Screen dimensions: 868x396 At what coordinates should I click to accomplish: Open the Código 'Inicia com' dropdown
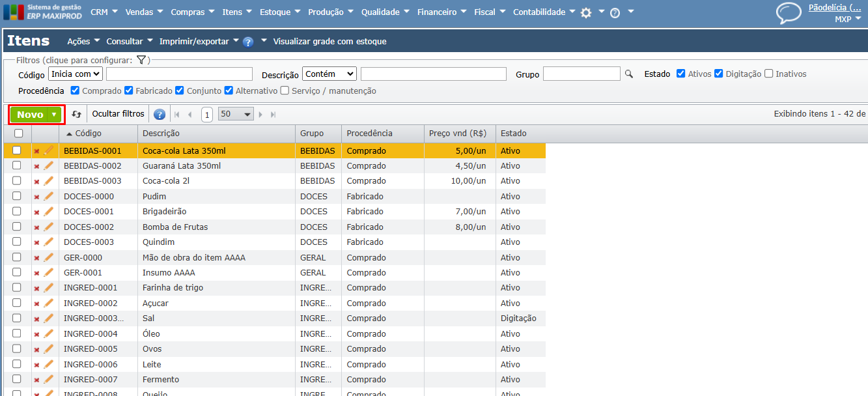point(76,74)
